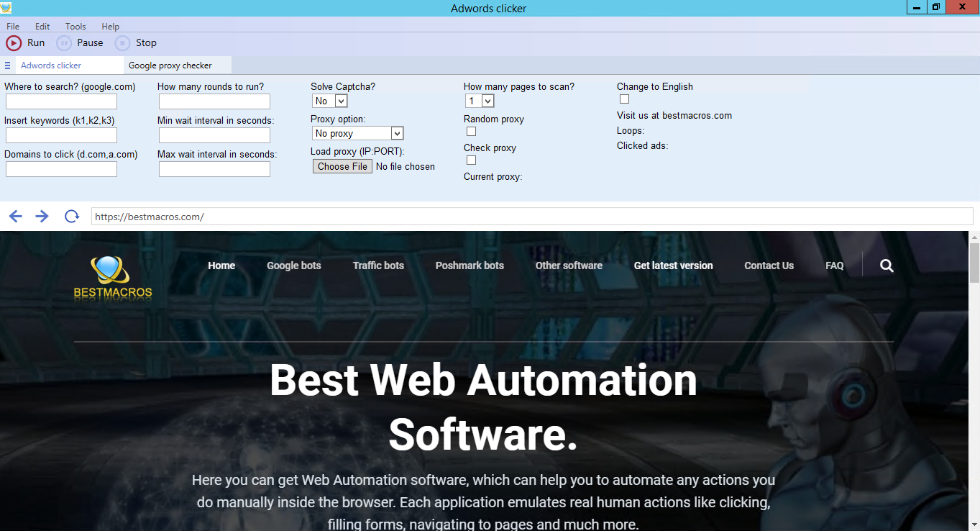Select the Adwords clicker tab
Viewport: 980px width, 531px height.
coord(69,65)
